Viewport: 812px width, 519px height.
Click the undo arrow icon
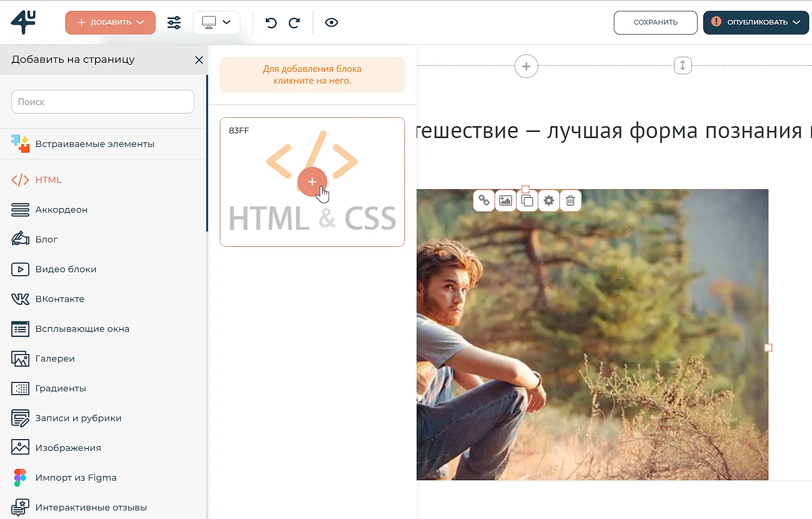tap(271, 23)
